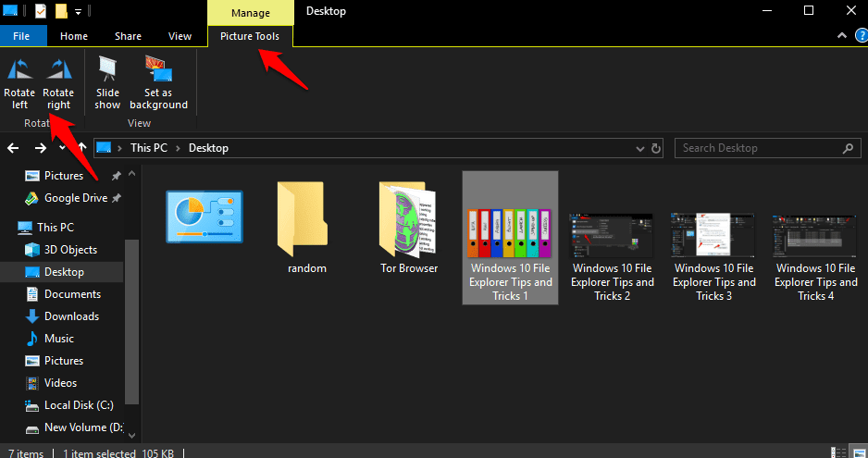Open the Picture Tools tab
The width and height of the screenshot is (868, 458).
tap(250, 36)
